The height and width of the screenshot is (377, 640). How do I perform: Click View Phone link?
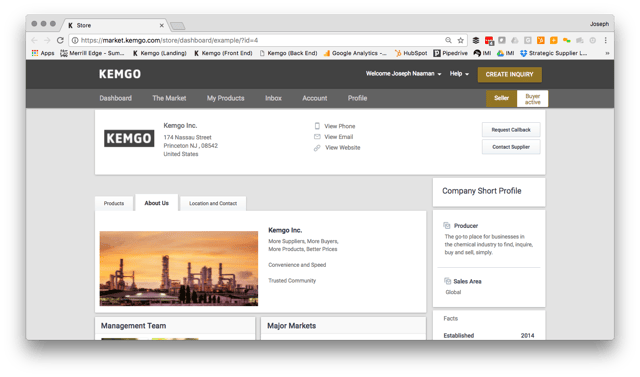coord(340,126)
